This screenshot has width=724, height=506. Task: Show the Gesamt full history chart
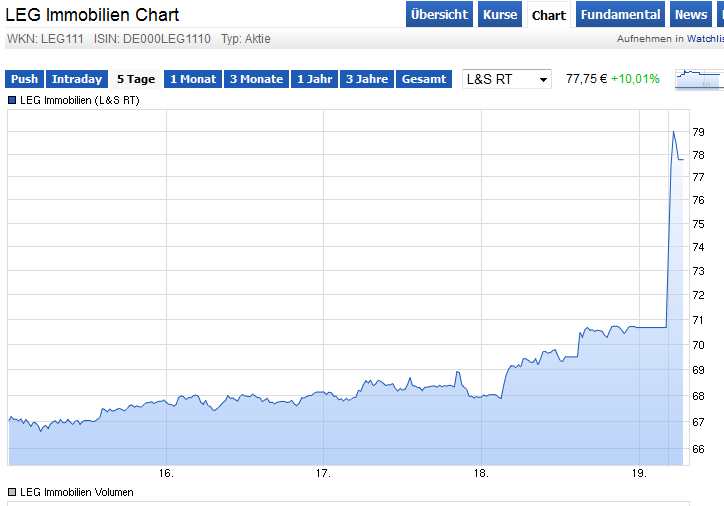(x=424, y=79)
